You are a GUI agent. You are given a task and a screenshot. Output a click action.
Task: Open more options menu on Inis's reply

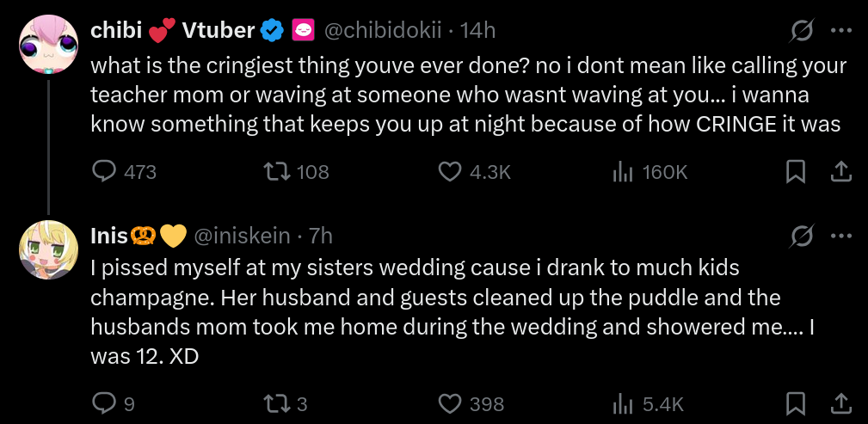tap(840, 235)
